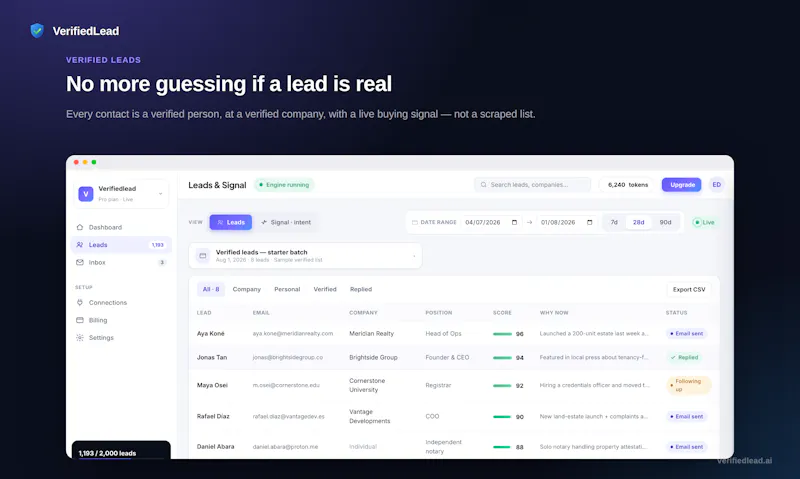The width and height of the screenshot is (800, 479).
Task: Click the purple V workspace avatar
Action: [x=86, y=194]
